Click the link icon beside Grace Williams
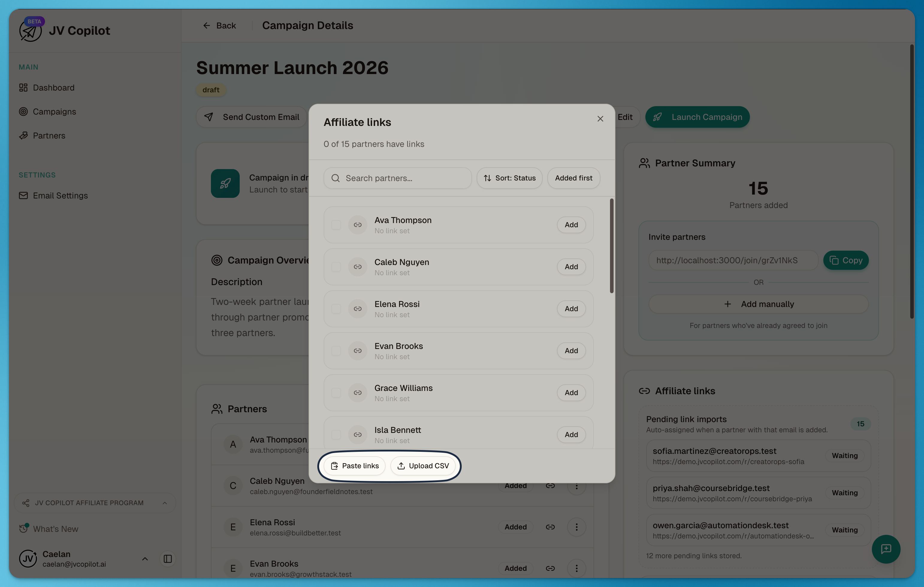 (x=358, y=393)
